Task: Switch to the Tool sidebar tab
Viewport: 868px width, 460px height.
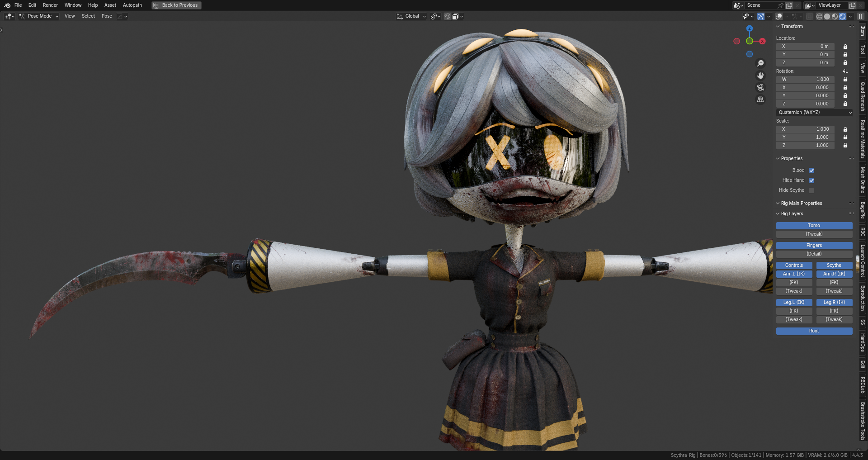Action: coord(863,49)
